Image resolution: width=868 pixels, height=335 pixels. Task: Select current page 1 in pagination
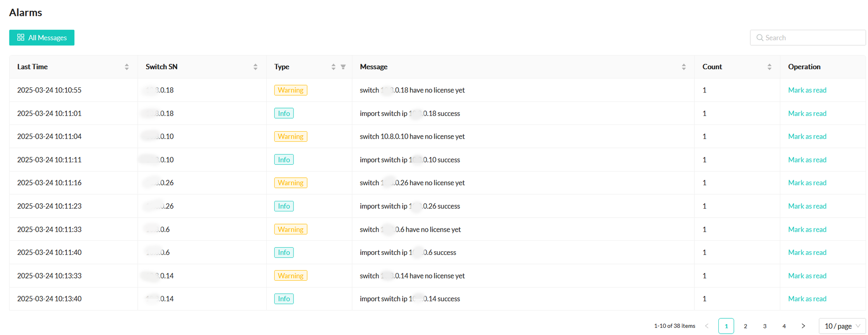pyautogui.click(x=726, y=326)
